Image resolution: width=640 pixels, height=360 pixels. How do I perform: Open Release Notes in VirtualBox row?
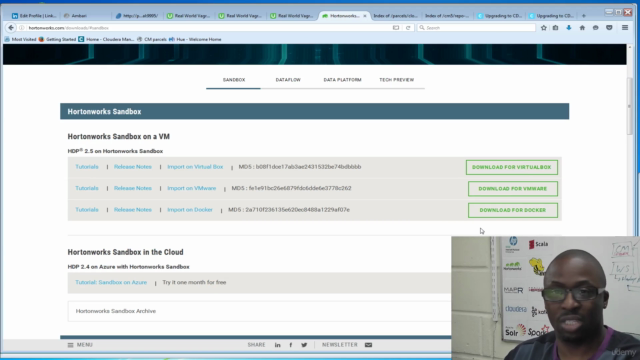tap(133, 167)
